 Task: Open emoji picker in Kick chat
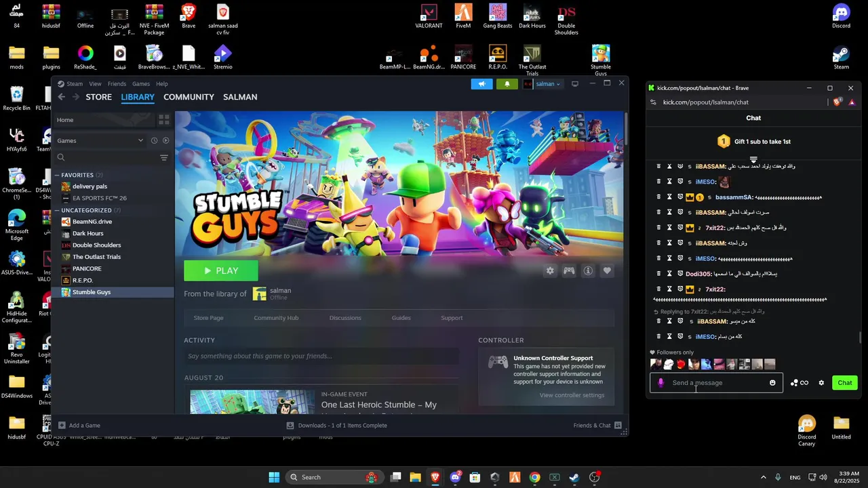[772, 383]
